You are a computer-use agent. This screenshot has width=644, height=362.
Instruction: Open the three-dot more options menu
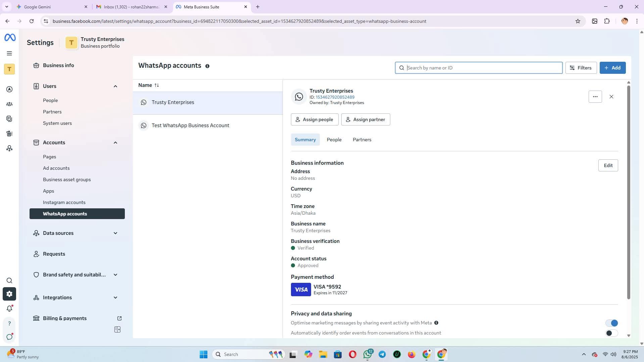click(595, 97)
